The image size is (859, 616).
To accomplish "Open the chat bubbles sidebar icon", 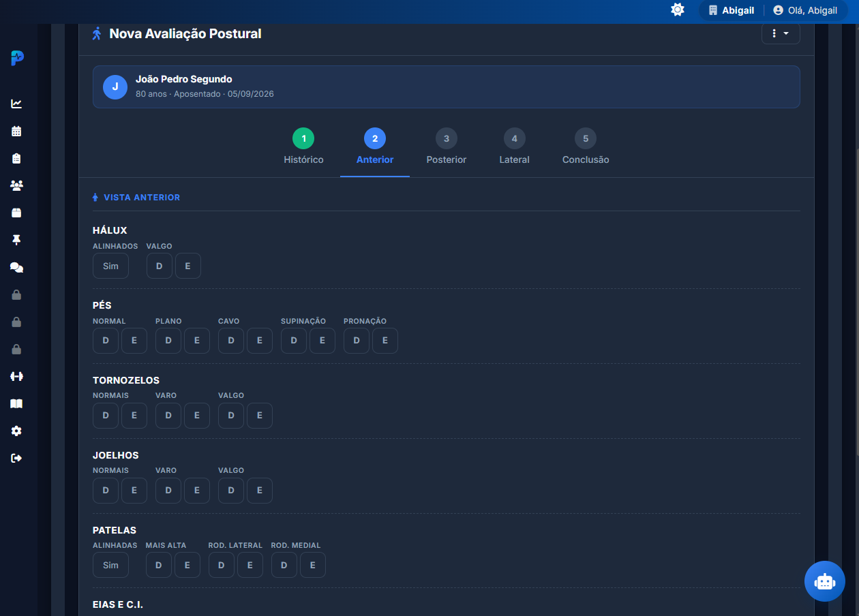I will coord(16,268).
